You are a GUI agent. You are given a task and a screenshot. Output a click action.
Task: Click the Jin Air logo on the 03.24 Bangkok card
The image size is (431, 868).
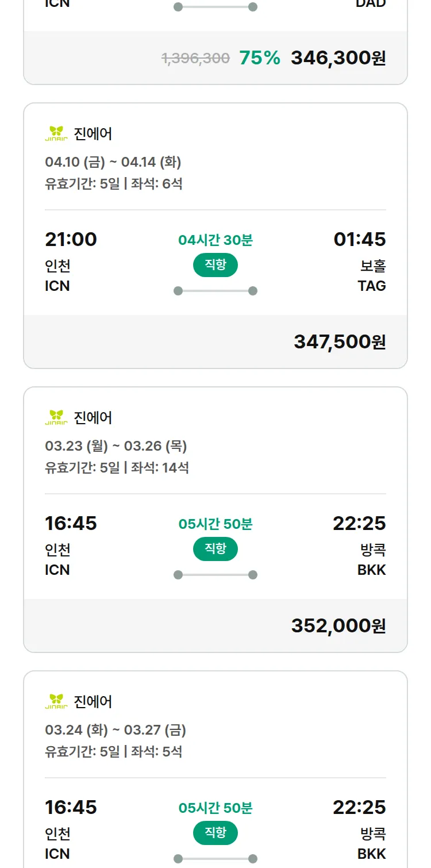(x=56, y=701)
